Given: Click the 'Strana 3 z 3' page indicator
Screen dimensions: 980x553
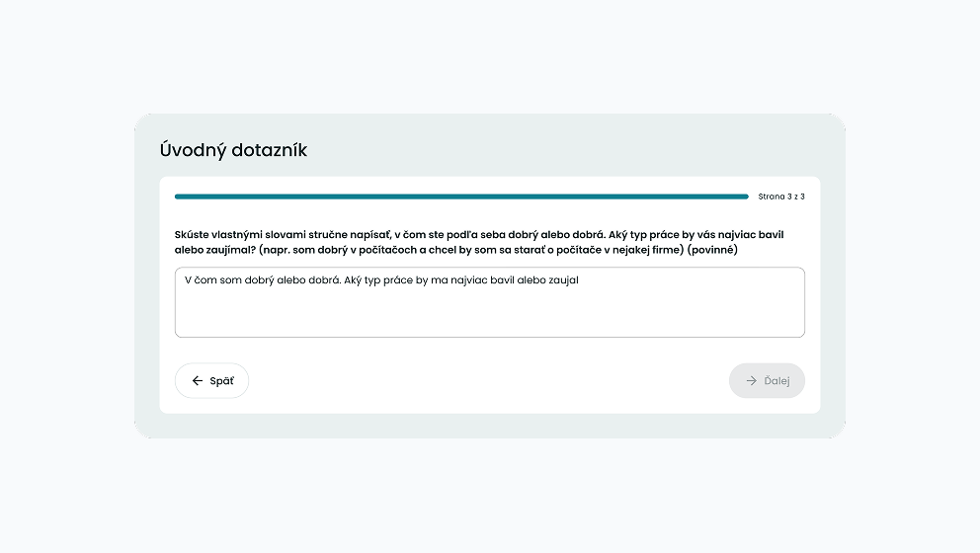Looking at the screenshot, I should 781,197.
